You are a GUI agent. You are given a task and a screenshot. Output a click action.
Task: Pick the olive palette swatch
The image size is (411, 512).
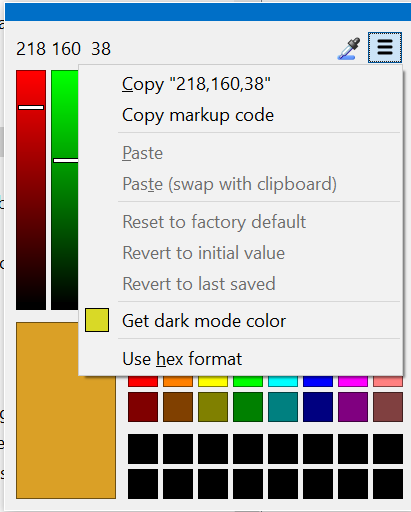coord(213,407)
